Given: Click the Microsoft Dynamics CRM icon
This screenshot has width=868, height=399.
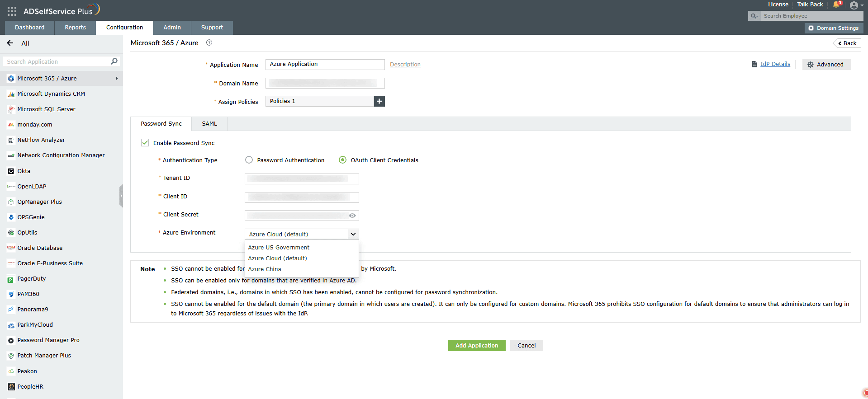Looking at the screenshot, I should pyautogui.click(x=11, y=94).
